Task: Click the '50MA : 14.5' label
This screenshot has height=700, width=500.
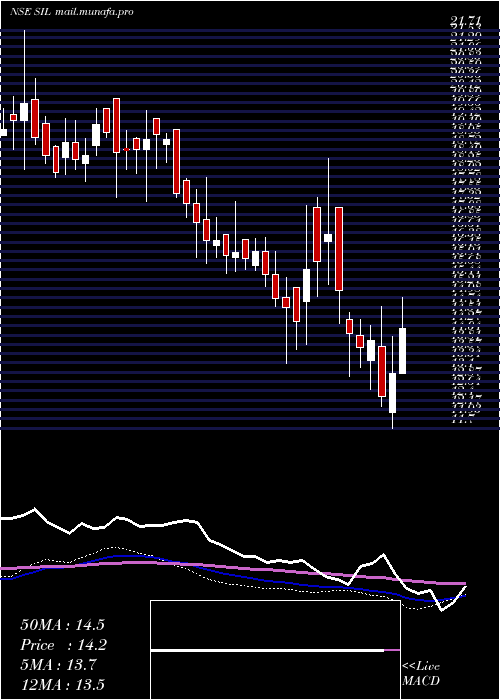Action: tap(62, 625)
